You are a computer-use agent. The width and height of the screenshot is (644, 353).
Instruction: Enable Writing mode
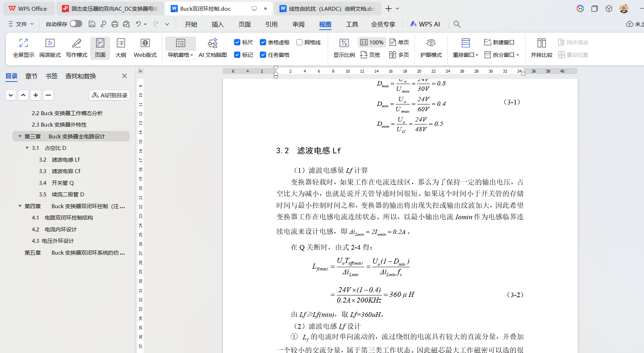point(77,48)
